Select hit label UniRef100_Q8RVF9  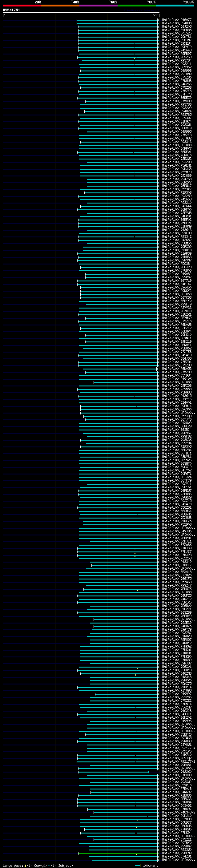coord(177,128)
